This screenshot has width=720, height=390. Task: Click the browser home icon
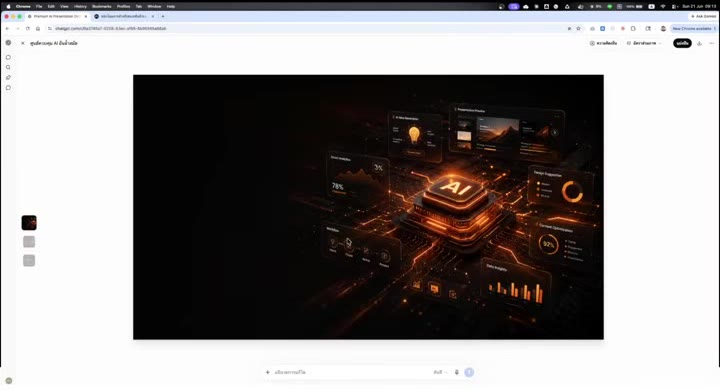point(38,28)
